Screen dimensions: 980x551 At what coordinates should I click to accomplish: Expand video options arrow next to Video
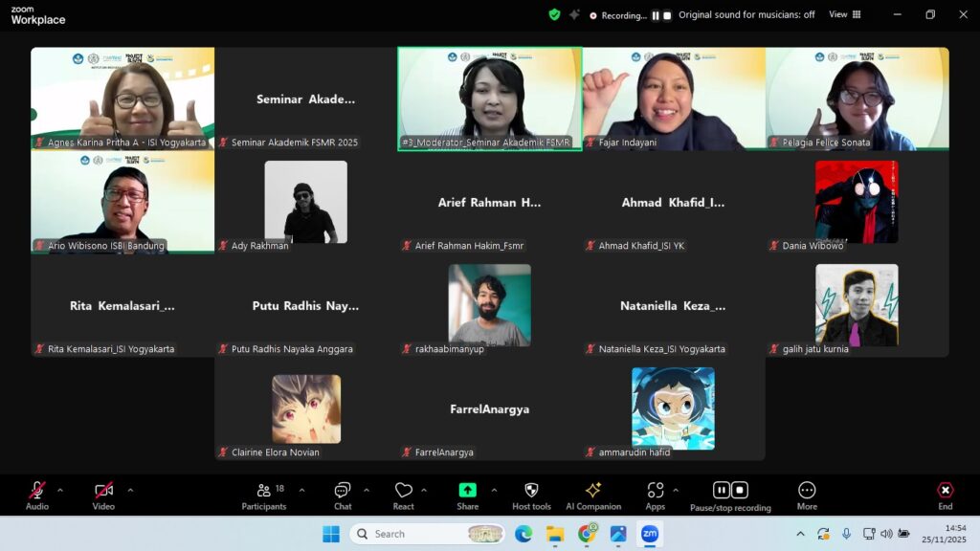point(130,491)
